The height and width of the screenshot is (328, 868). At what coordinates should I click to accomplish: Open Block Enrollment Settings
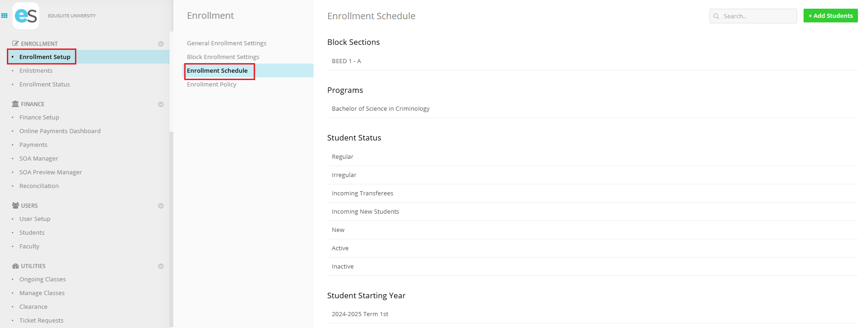(223, 57)
